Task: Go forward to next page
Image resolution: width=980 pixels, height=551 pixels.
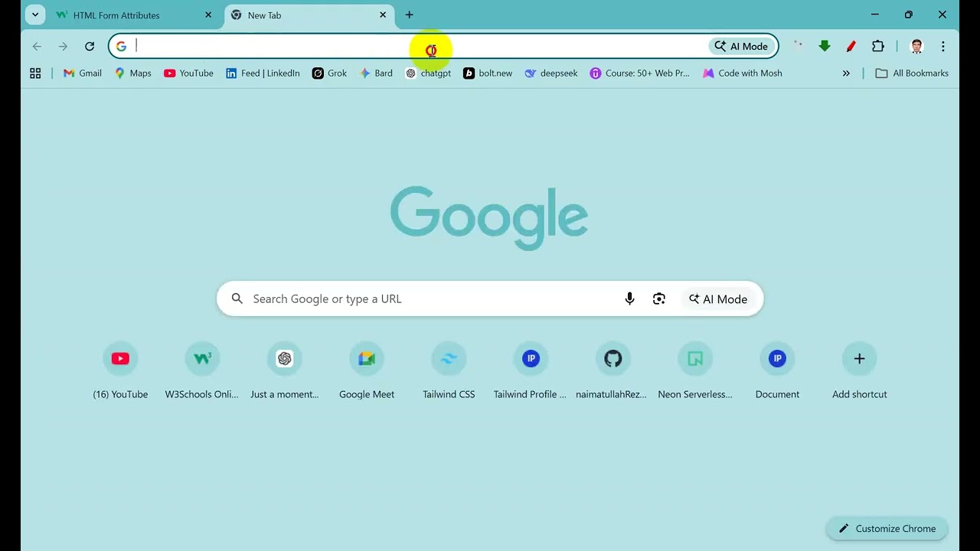Action: [x=63, y=47]
